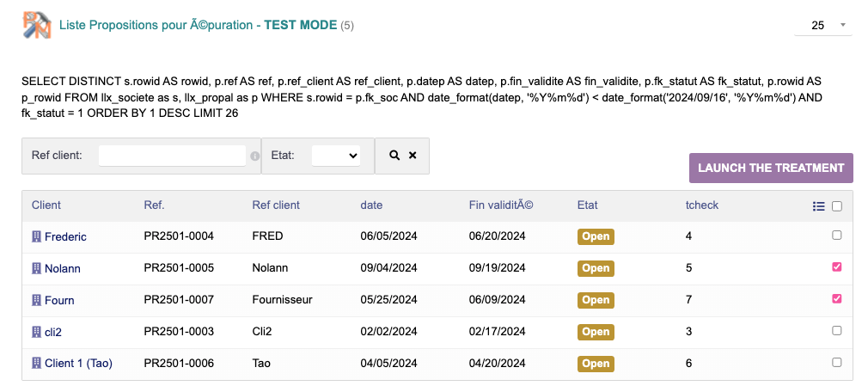Click the Open status badge for Fourn
The width and height of the screenshot is (868, 392).
tap(596, 300)
